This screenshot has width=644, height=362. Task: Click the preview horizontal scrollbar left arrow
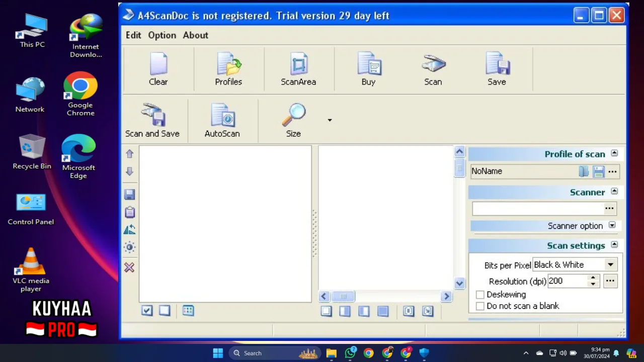pos(324,297)
